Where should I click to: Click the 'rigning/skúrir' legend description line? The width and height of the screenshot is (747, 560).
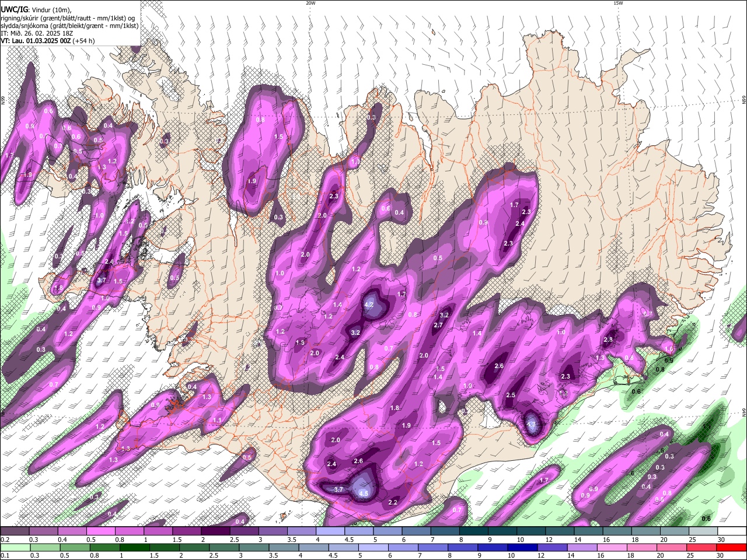69,17
